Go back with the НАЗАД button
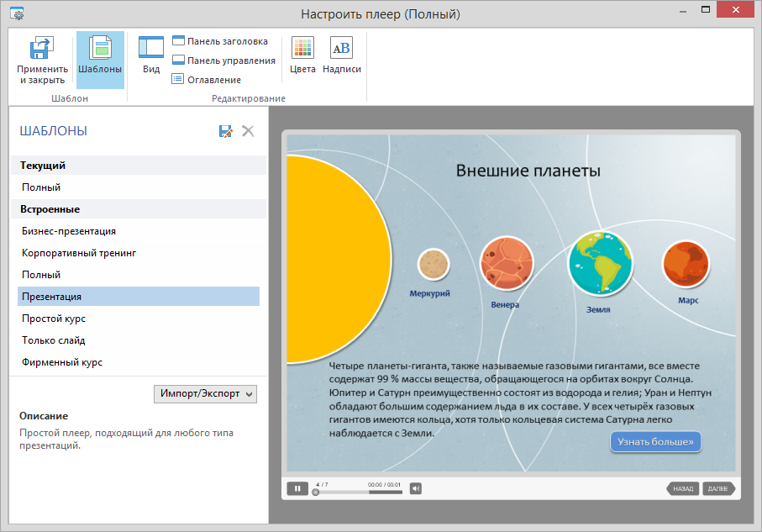The height and width of the screenshot is (532, 762). point(683,489)
